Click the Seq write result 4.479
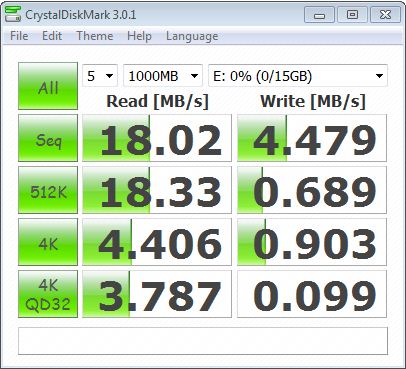Screen dimensions: 406x369 312,138
